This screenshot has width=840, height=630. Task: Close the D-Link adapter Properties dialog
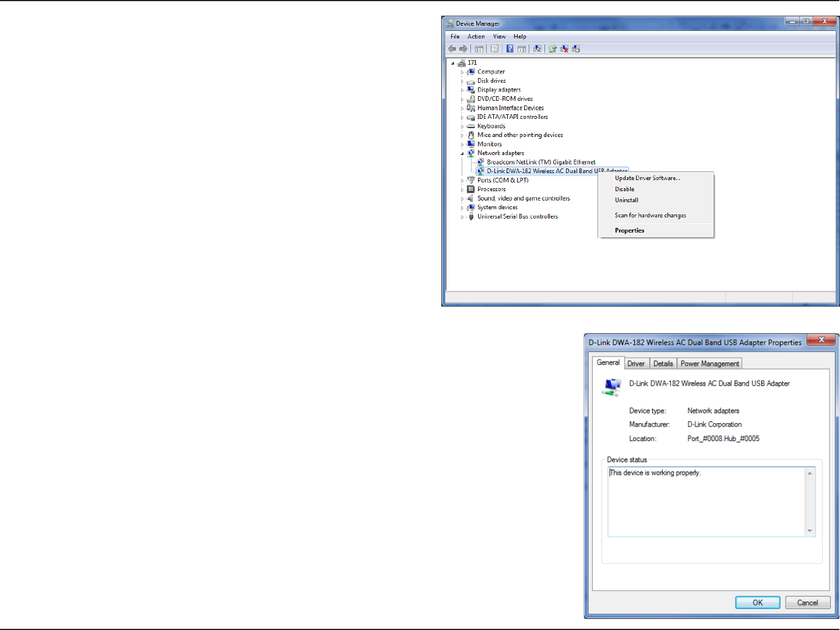pyautogui.click(x=822, y=340)
